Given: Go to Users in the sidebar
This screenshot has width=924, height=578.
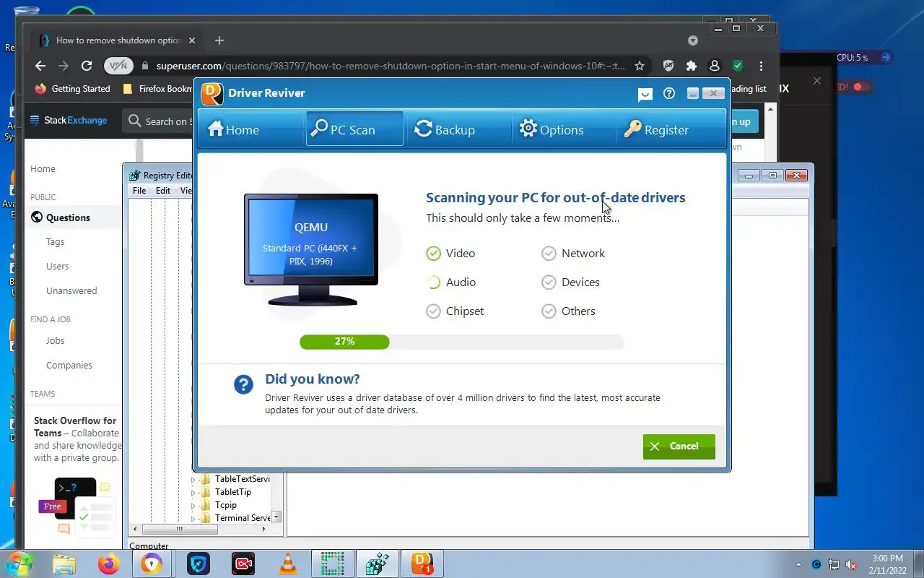Looking at the screenshot, I should tap(58, 267).
